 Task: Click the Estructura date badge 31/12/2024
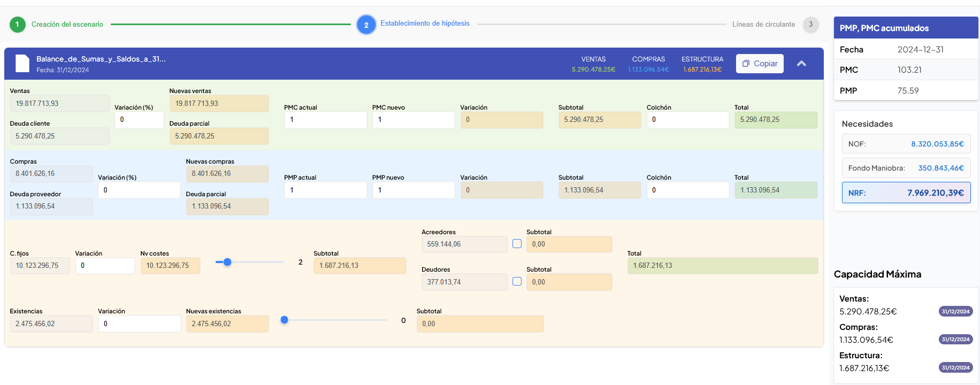click(955, 368)
